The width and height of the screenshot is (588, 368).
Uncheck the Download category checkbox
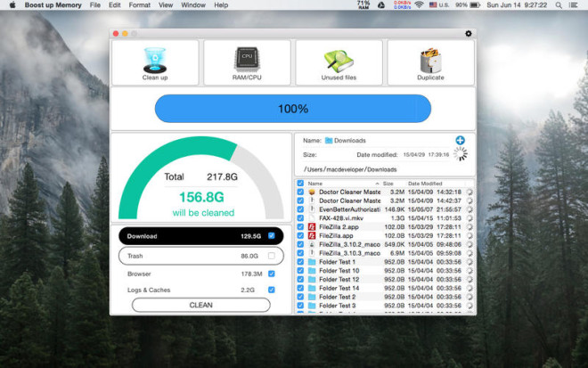[272, 236]
